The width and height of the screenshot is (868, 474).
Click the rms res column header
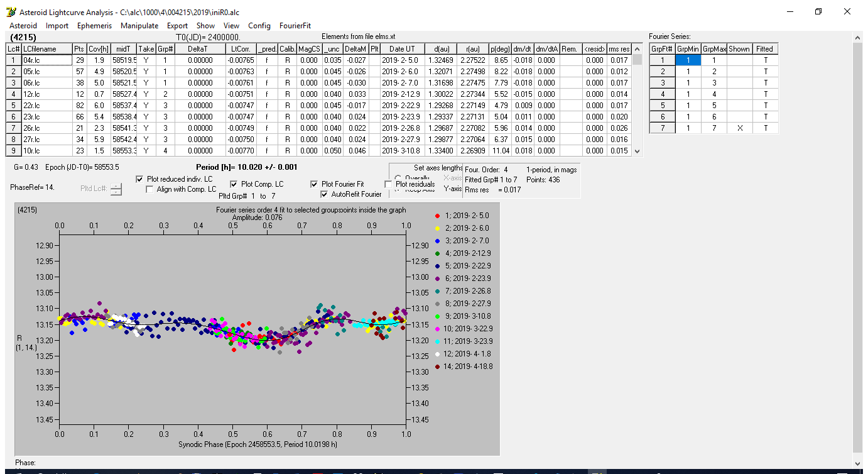[x=619, y=48]
